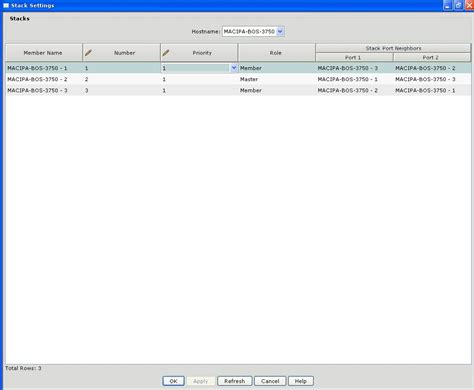Click Port 1 neighbor cell in third row
Screen dimensions: 474x390
tap(354, 90)
